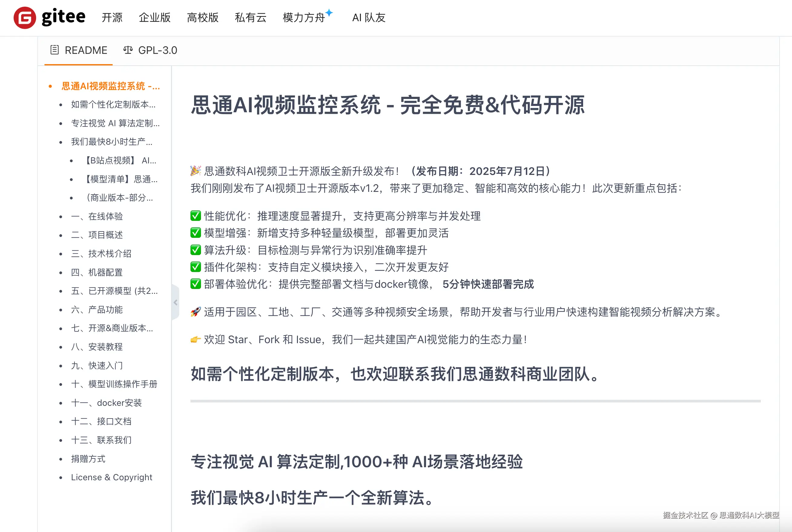Click the green checkmark beside 插件化架构
Image resolution: width=792 pixels, height=532 pixels.
(196, 267)
